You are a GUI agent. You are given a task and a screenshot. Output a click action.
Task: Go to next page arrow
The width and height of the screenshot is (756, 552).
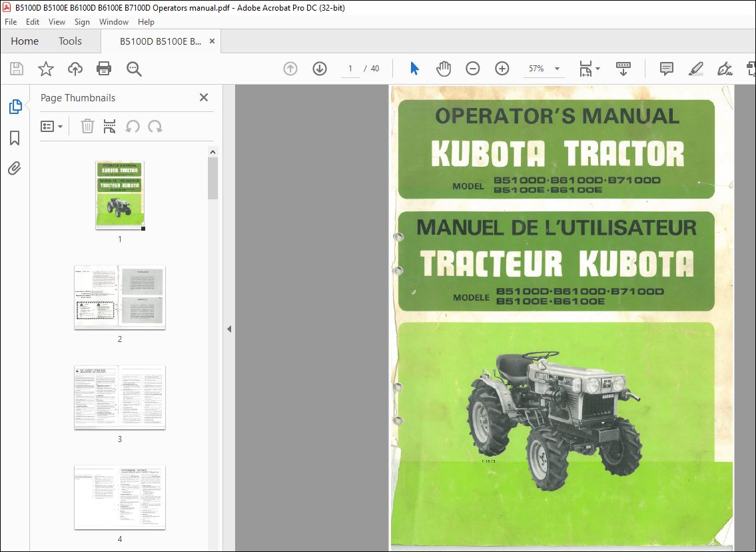pos(320,69)
